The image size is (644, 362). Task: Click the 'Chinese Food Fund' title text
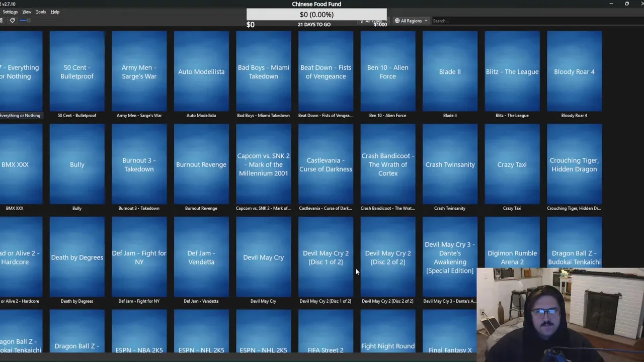pyautogui.click(x=316, y=4)
